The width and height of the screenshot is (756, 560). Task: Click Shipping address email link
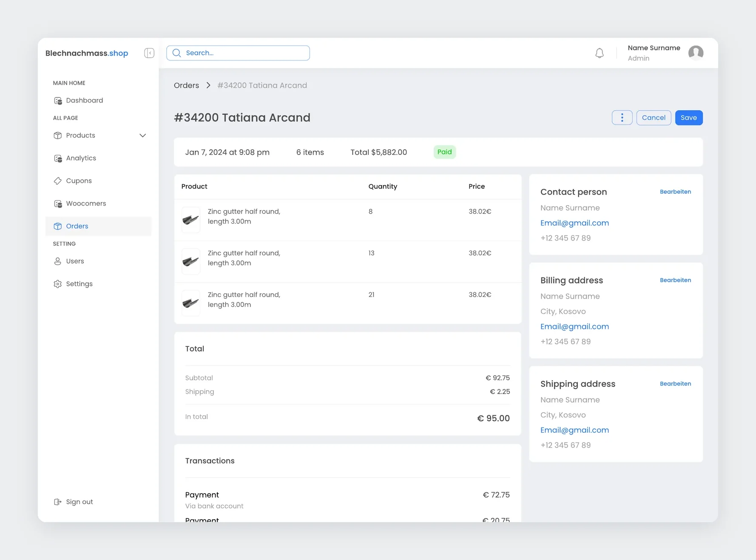pos(574,430)
